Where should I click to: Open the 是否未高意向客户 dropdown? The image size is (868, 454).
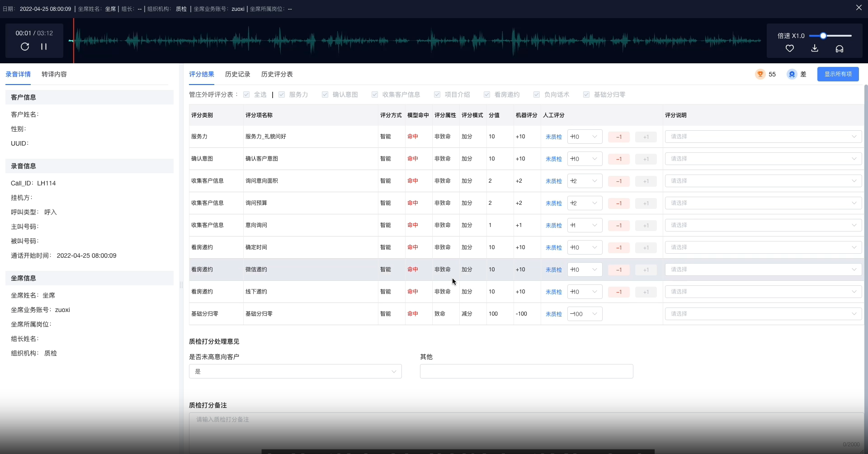295,371
